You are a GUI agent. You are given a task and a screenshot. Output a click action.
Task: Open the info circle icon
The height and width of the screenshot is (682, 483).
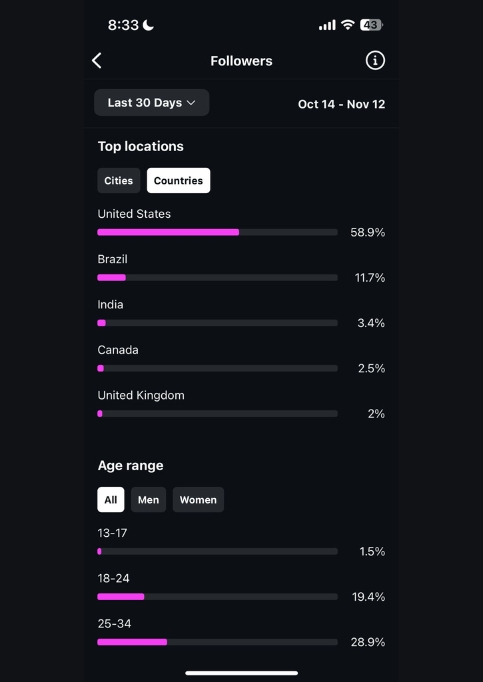(375, 60)
